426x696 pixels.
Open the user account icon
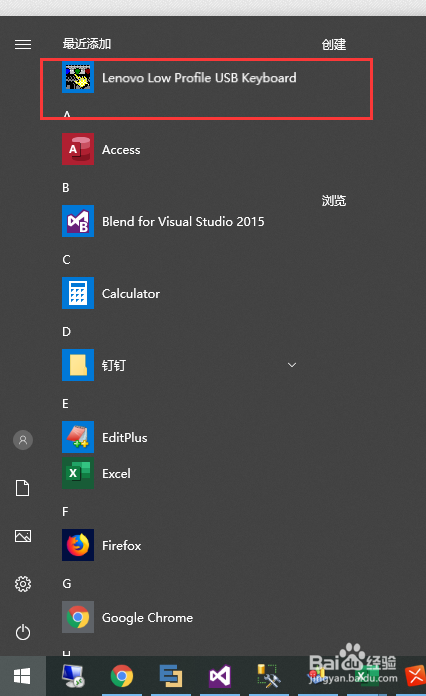(x=23, y=440)
